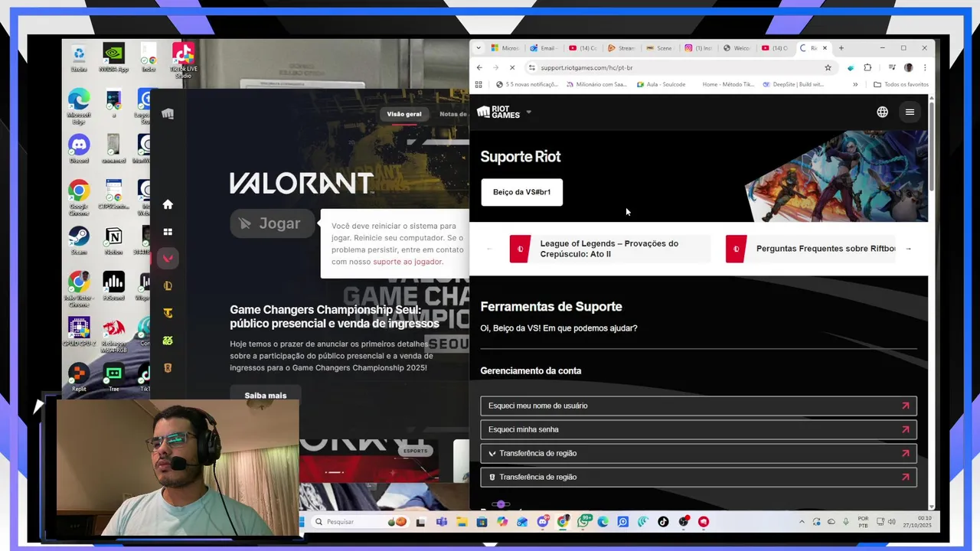Go to next news card with right arrow

pyautogui.click(x=908, y=249)
